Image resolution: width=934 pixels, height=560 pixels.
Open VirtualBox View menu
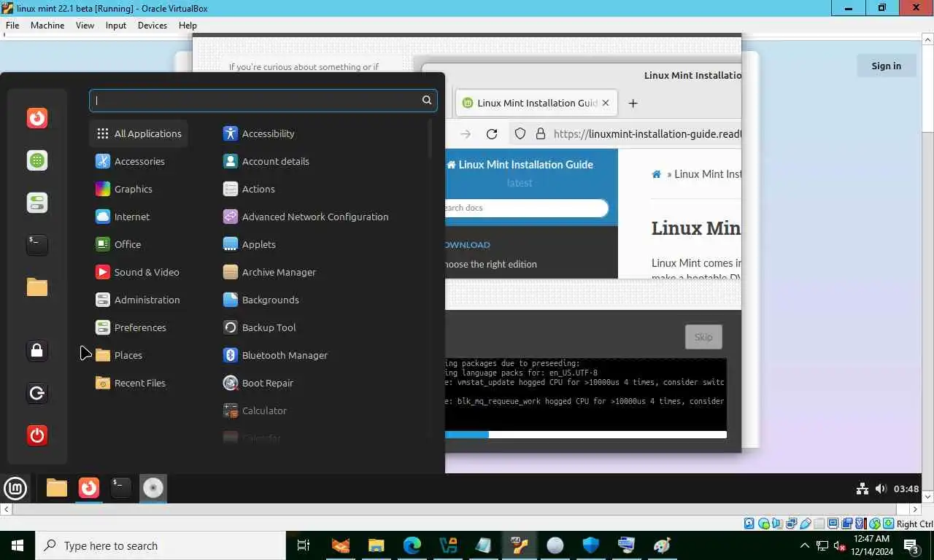pos(85,25)
